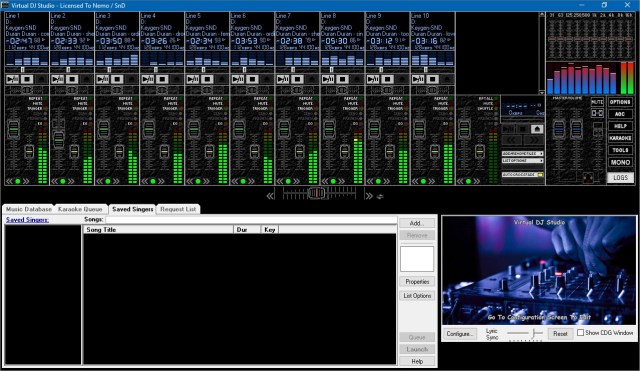Screen dimensions: 640x371
Task: Click the rewind arrows at bottom of Line 2
Action: 55,181
